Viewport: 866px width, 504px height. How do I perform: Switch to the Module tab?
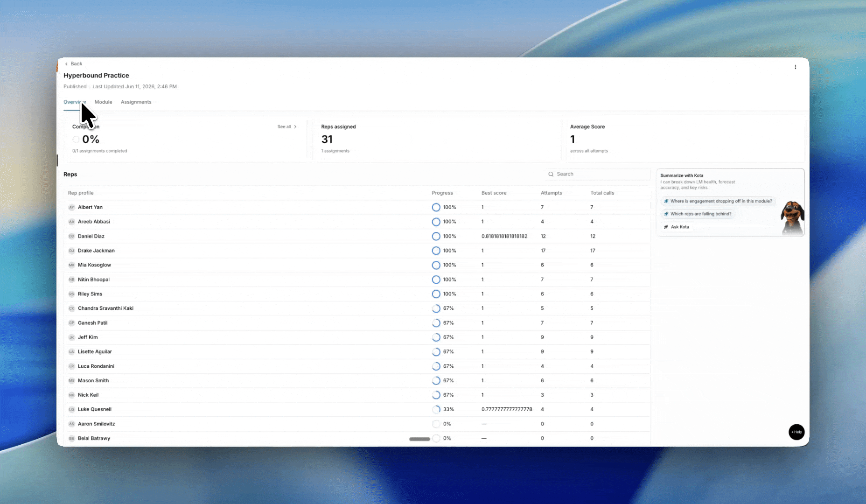click(103, 102)
